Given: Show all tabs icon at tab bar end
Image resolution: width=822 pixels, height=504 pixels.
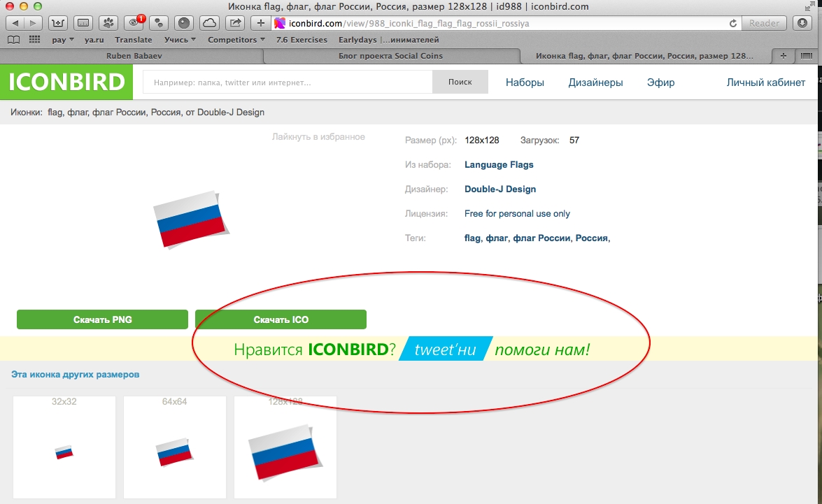Looking at the screenshot, I should tap(807, 56).
